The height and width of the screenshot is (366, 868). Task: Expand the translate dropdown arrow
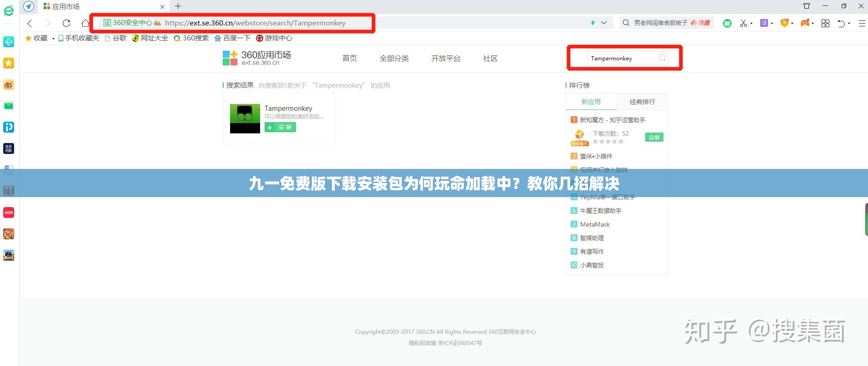(x=772, y=23)
